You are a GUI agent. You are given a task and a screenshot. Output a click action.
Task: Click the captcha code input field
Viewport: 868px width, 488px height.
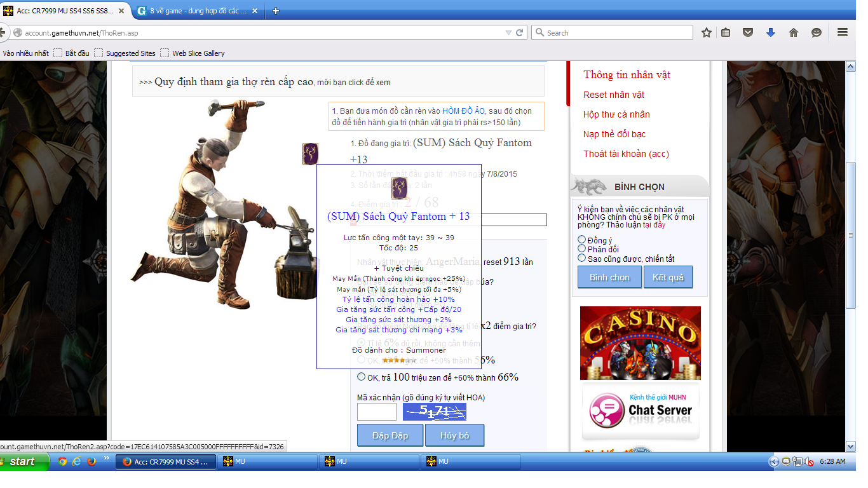(377, 412)
